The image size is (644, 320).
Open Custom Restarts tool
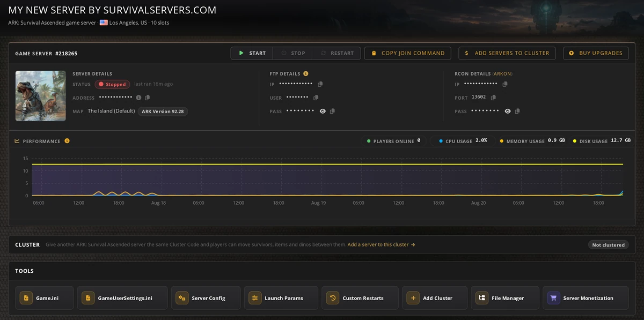click(360, 298)
